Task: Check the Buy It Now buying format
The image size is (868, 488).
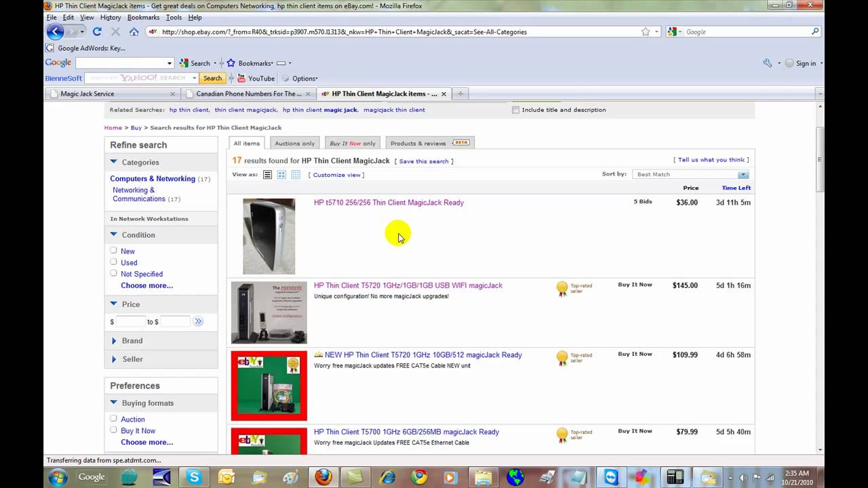Action: 114,430
